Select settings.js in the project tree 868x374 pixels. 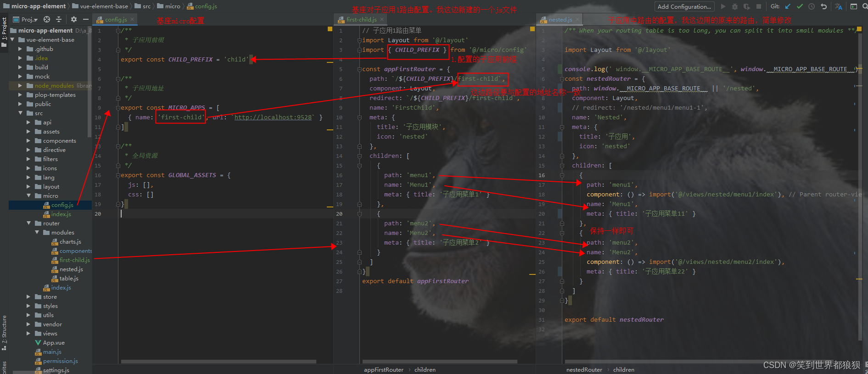(x=52, y=370)
